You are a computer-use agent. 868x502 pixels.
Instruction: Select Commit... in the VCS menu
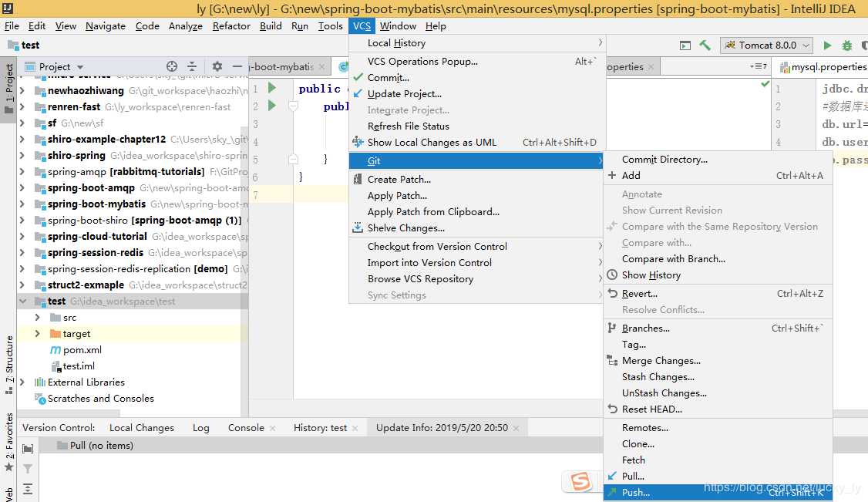click(476, 77)
